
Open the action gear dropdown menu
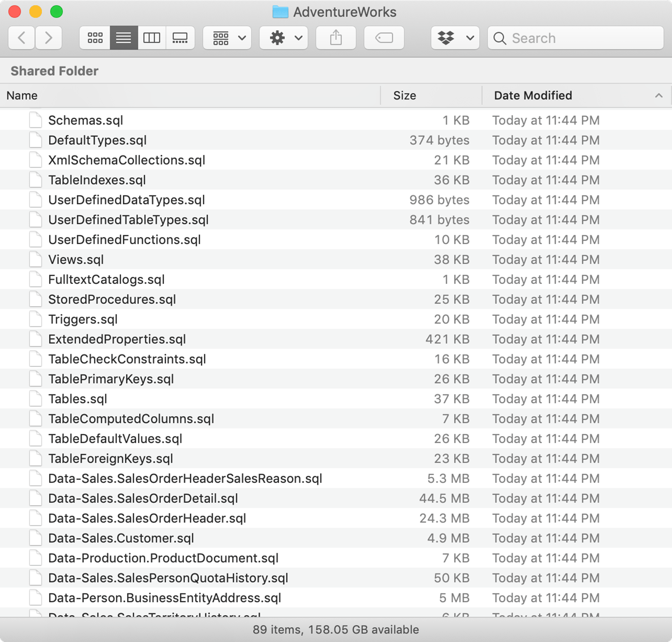point(283,38)
